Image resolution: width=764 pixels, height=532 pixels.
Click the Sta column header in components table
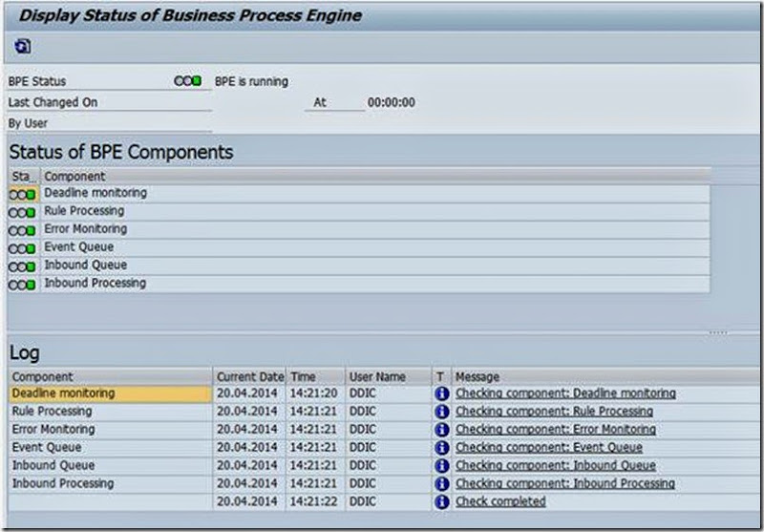point(23,177)
